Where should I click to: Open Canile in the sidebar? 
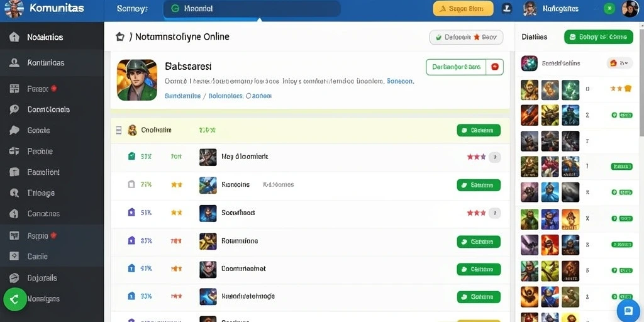pos(37,257)
